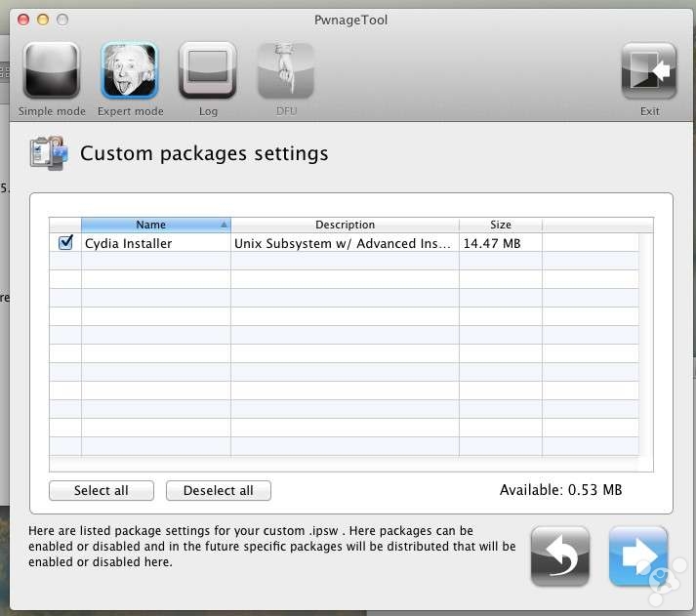
Task: Sort by the Size column header
Action: point(501,225)
